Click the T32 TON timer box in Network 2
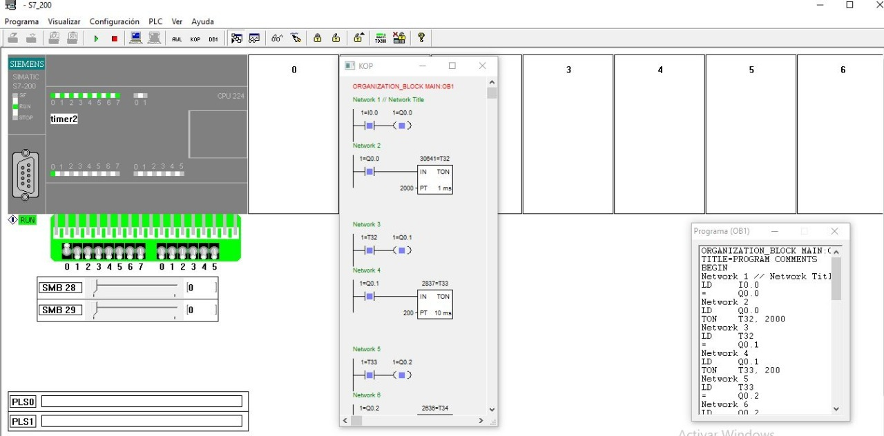 tap(435, 180)
